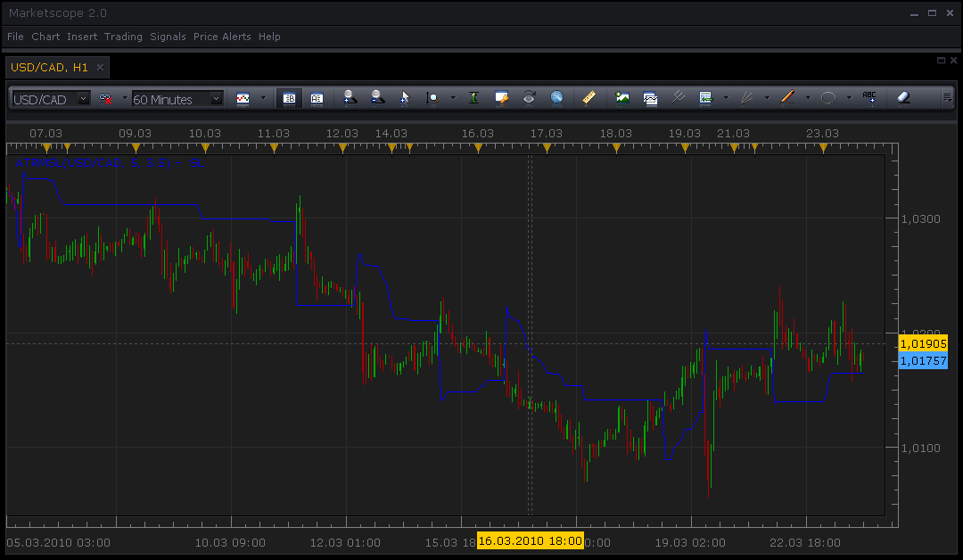The image size is (963, 560).
Task: Click the 1,0300 price axis label
Action: 920,219
